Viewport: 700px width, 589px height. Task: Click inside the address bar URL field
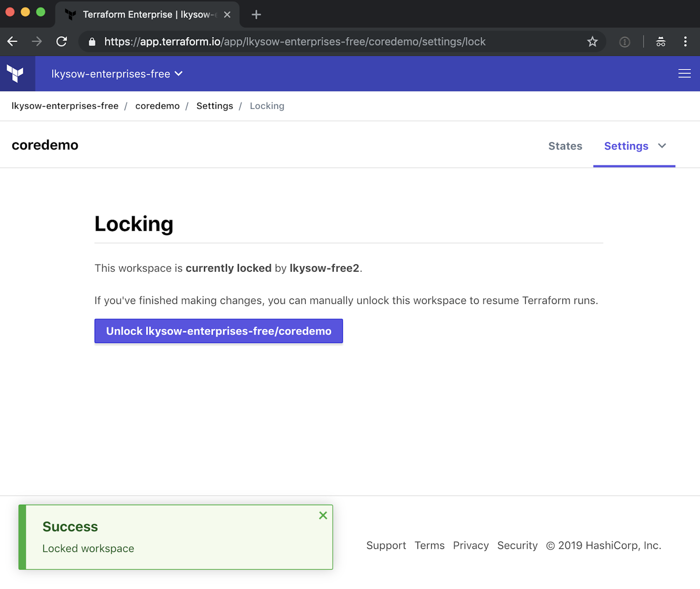tap(300, 41)
